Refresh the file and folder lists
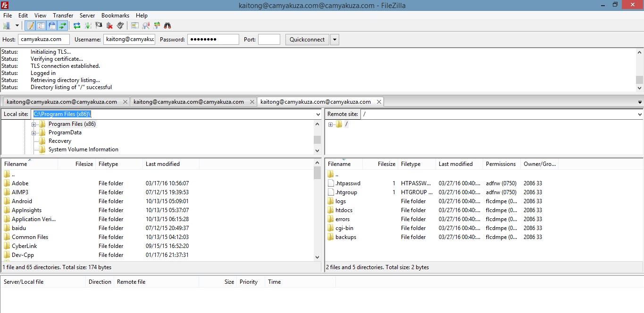The width and height of the screenshot is (644, 313). [76, 25]
